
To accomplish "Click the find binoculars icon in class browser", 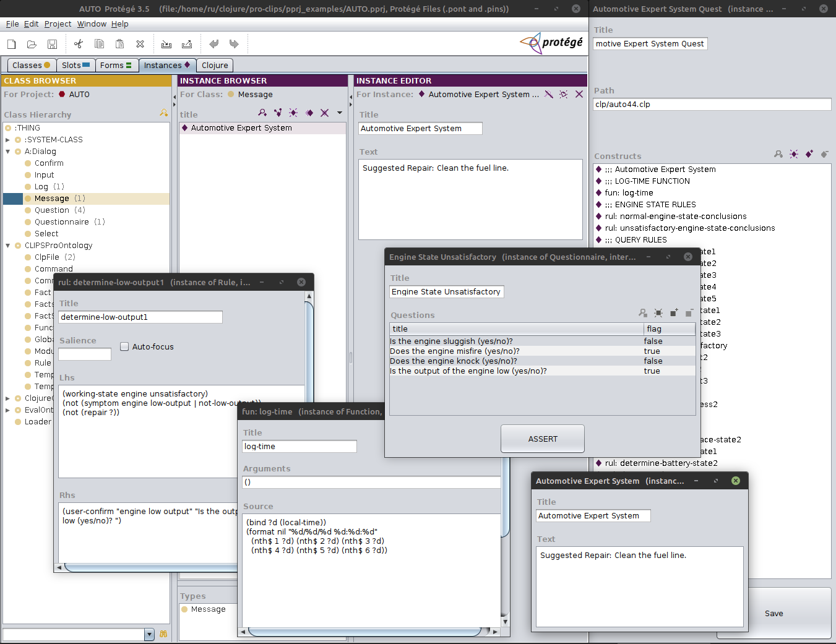I will pyautogui.click(x=163, y=634).
